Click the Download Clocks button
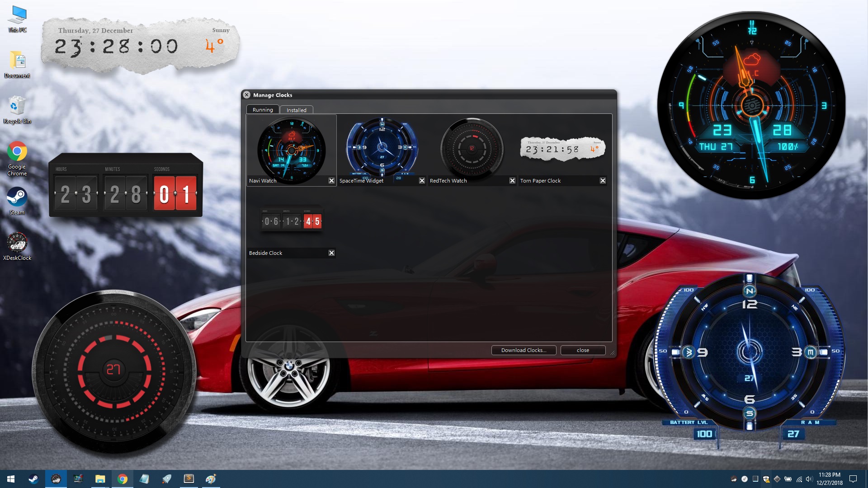 click(523, 350)
